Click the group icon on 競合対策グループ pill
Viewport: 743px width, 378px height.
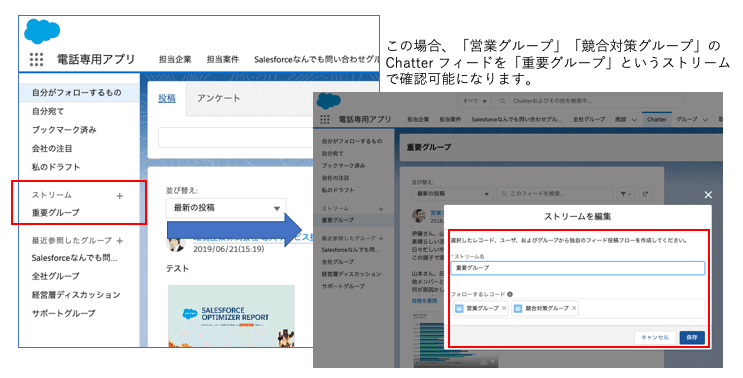tap(518, 308)
